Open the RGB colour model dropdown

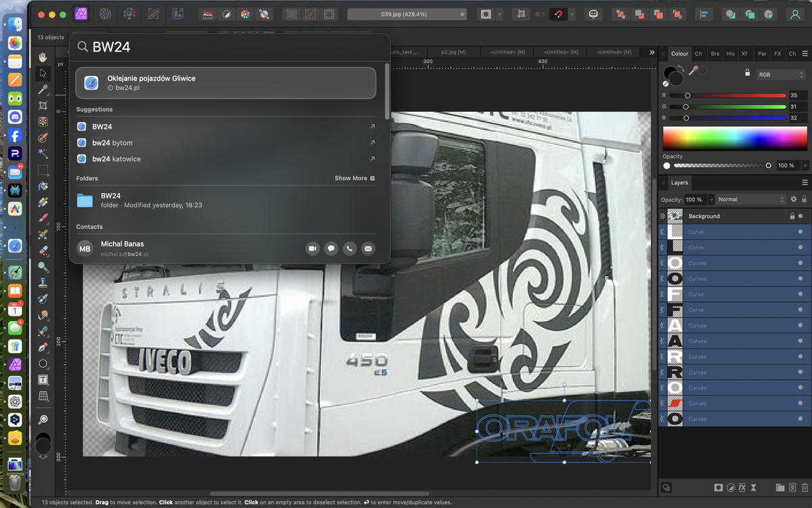tap(780, 75)
